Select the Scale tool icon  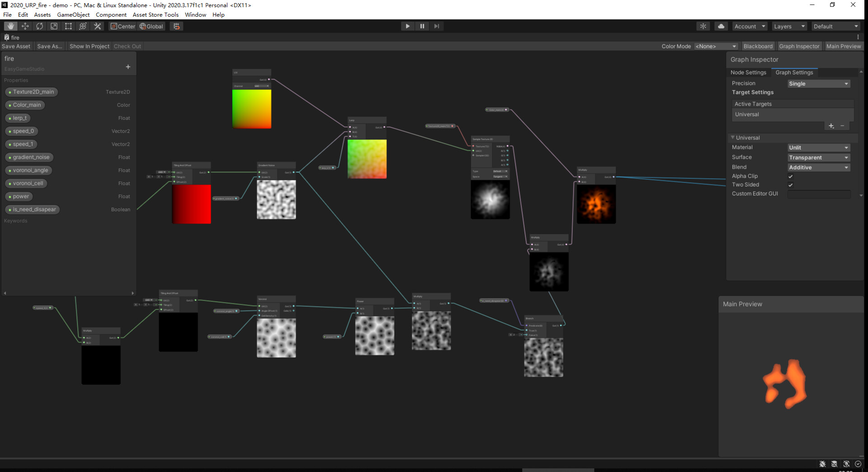click(54, 26)
